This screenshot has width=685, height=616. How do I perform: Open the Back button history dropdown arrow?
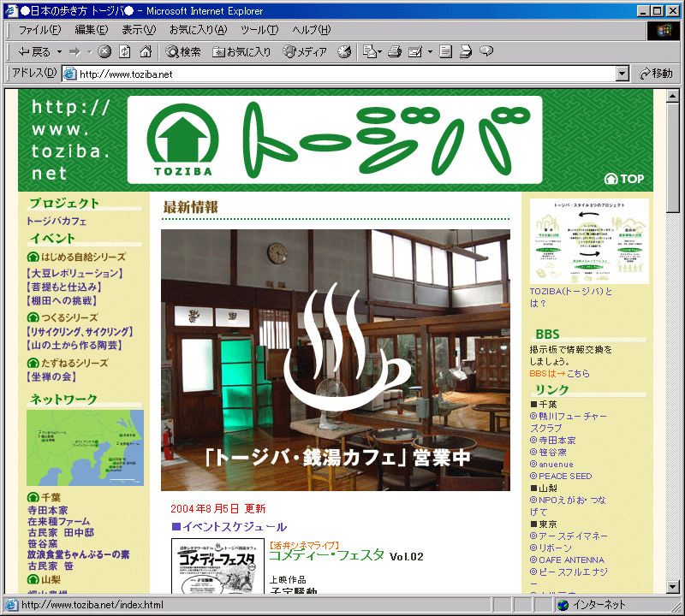click(x=59, y=52)
